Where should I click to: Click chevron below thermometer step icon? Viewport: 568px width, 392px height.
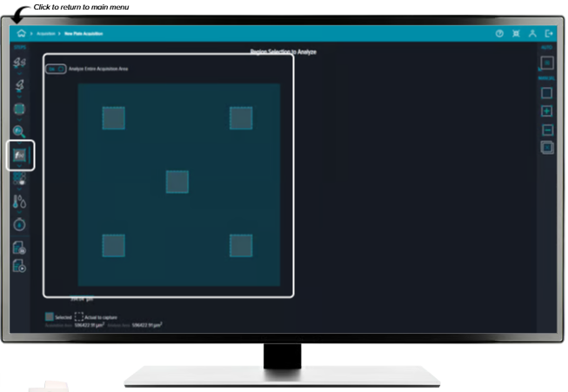pos(19,212)
